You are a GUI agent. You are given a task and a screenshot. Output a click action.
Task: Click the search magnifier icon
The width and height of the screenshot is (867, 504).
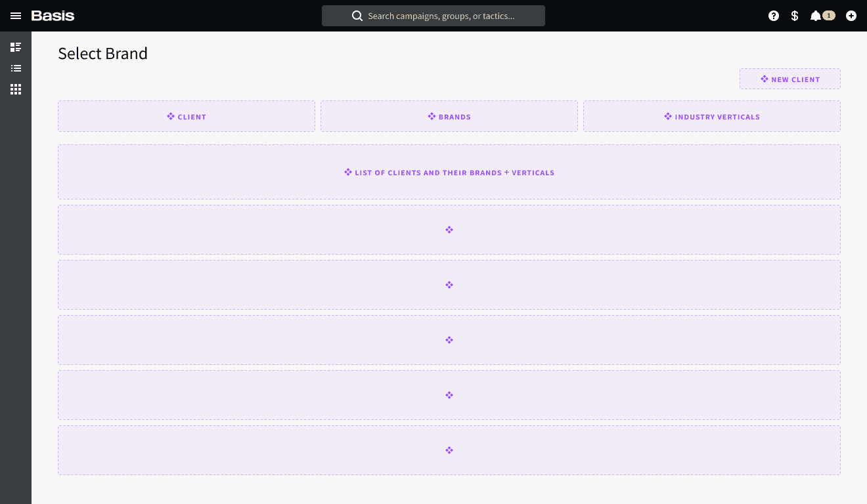[x=357, y=16]
